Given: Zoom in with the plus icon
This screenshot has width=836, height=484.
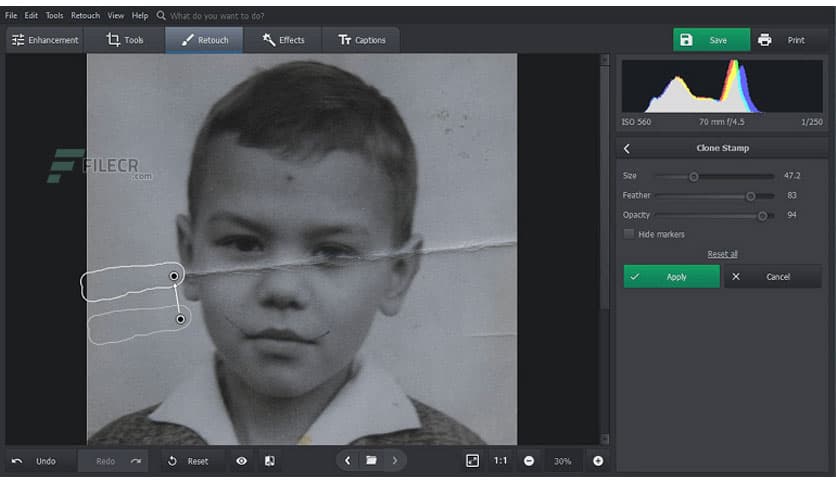Looking at the screenshot, I should tap(598, 461).
